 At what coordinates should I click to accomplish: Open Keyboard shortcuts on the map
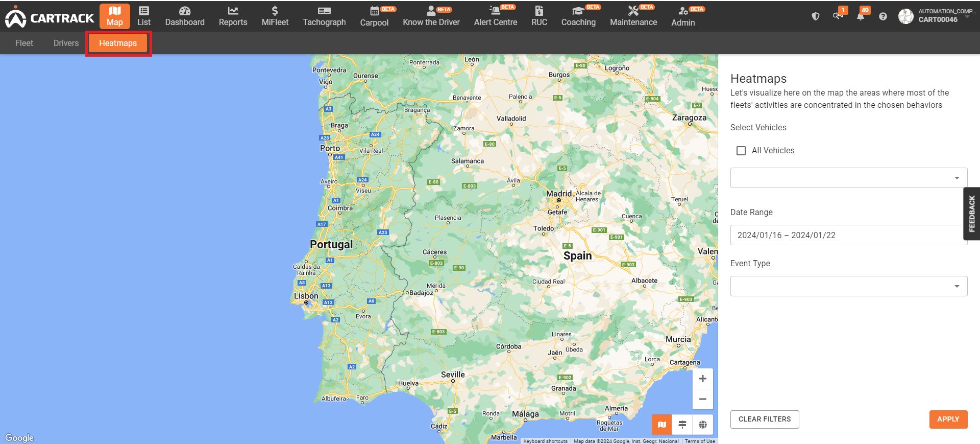tap(546, 441)
